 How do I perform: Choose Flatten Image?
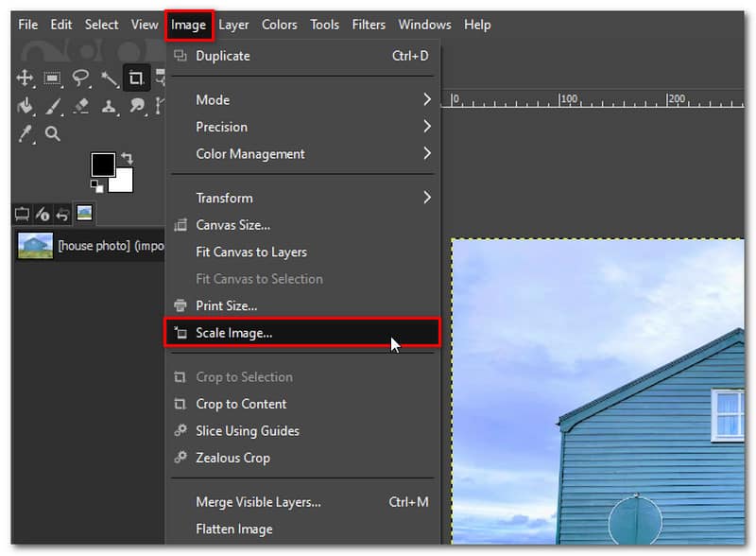click(x=302, y=529)
